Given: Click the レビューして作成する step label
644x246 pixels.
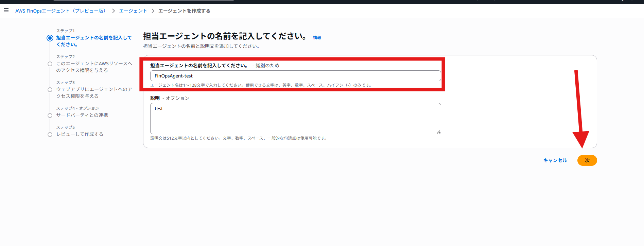Looking at the screenshot, I should (x=80, y=134).
